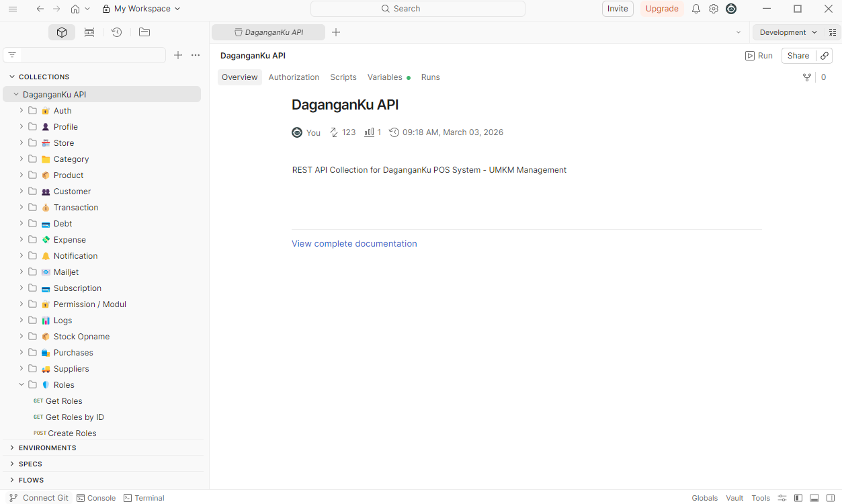This screenshot has width=842, height=504.
Task: Click the Invite button
Action: pyautogui.click(x=618, y=9)
